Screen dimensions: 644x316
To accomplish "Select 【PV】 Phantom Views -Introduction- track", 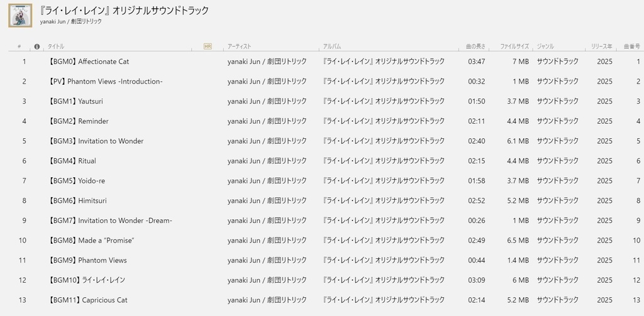I will click(x=106, y=82).
